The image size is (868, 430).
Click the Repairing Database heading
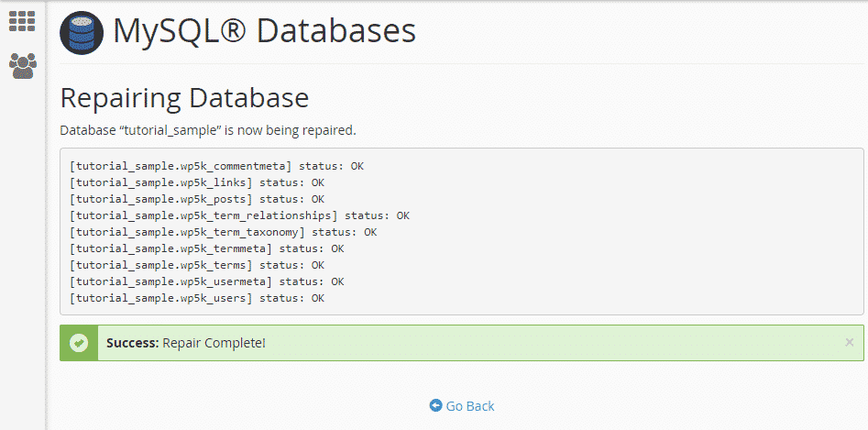click(x=183, y=97)
